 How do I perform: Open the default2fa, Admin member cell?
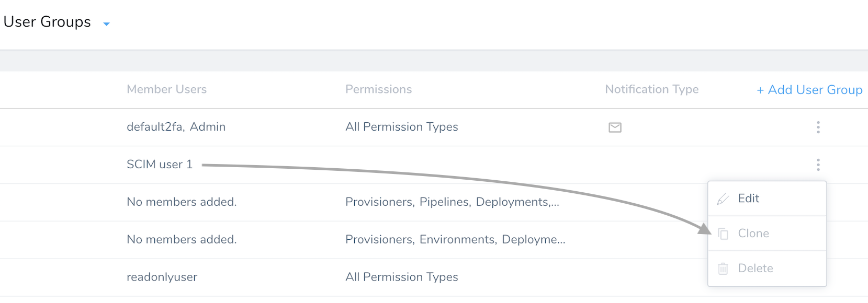[176, 127]
